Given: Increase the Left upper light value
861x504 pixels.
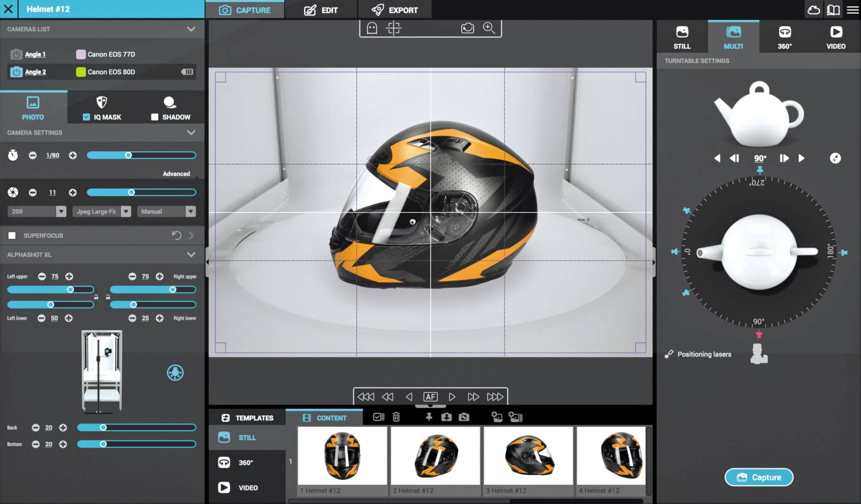Looking at the screenshot, I should [69, 277].
